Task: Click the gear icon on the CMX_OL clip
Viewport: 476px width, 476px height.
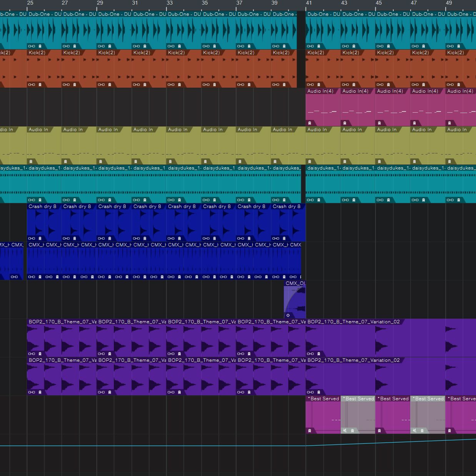Action: coord(288,315)
